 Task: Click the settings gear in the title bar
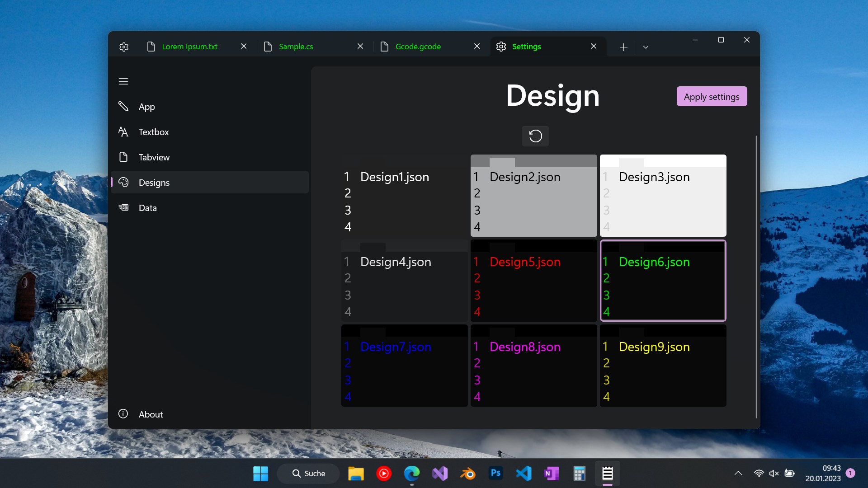pyautogui.click(x=124, y=47)
